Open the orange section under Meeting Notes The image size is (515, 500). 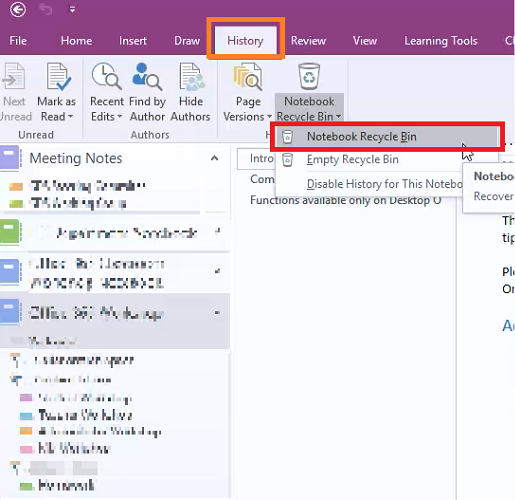(16, 186)
